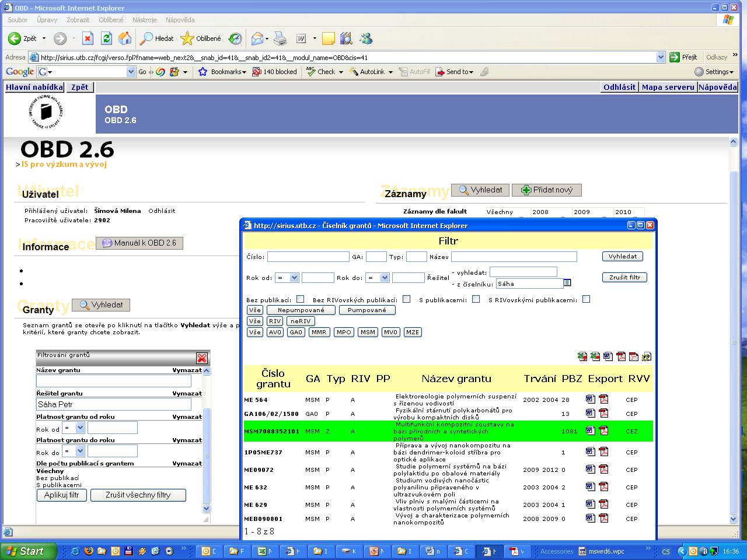Export grant ME09072 to Word
Screen dimensions: 747x560
[591, 469]
